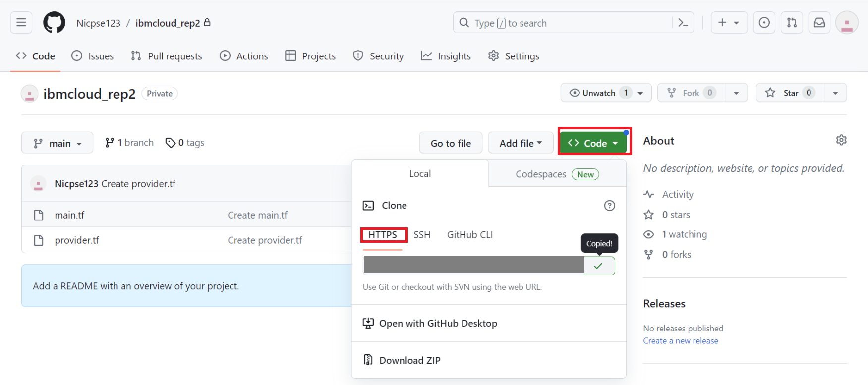
Task: Click Create a new release link
Action: pos(680,341)
